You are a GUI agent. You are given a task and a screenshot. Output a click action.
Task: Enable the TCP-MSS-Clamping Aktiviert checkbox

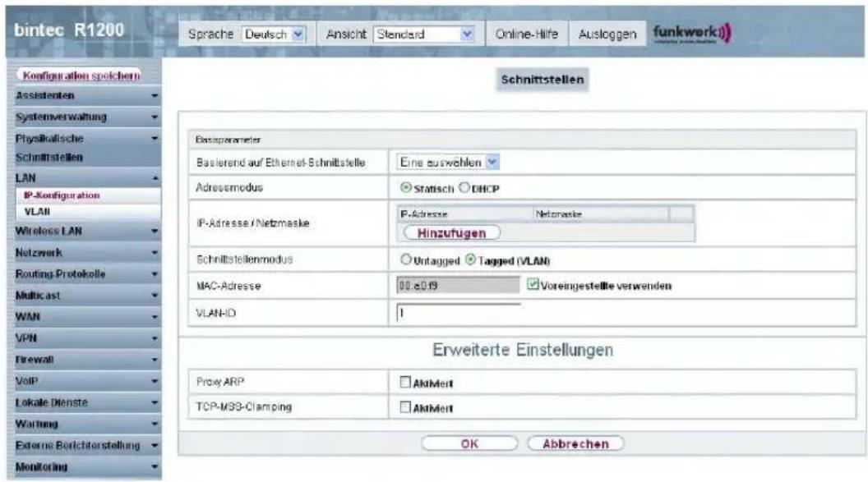pos(405,407)
